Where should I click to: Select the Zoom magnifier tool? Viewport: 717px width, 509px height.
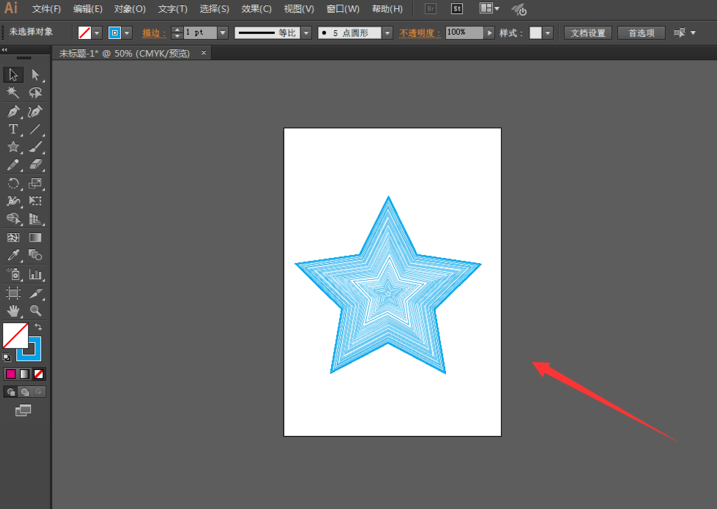[36, 311]
